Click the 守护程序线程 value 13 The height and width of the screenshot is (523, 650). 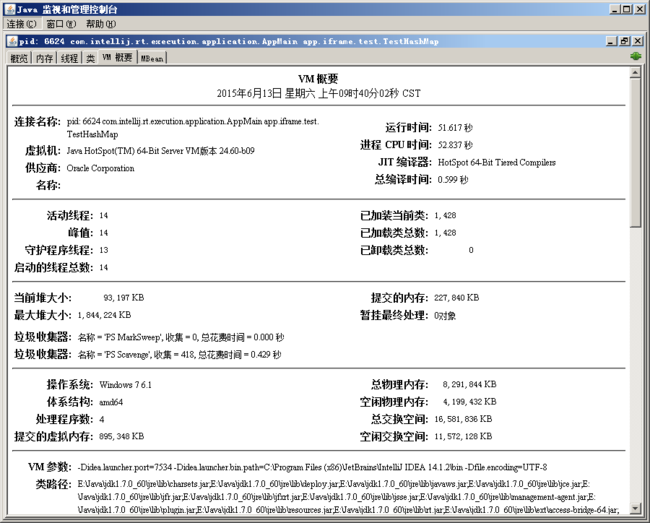click(103, 250)
